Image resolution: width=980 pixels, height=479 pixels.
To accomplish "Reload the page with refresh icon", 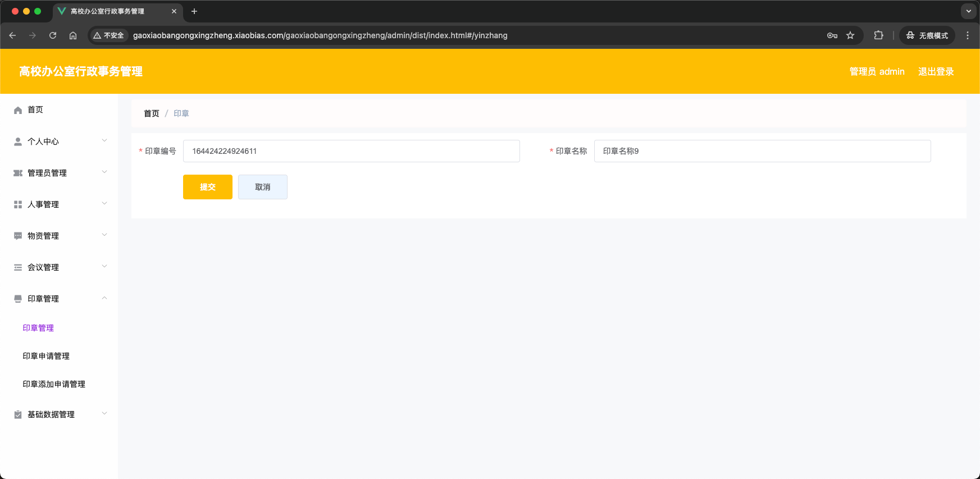I will pyautogui.click(x=53, y=35).
